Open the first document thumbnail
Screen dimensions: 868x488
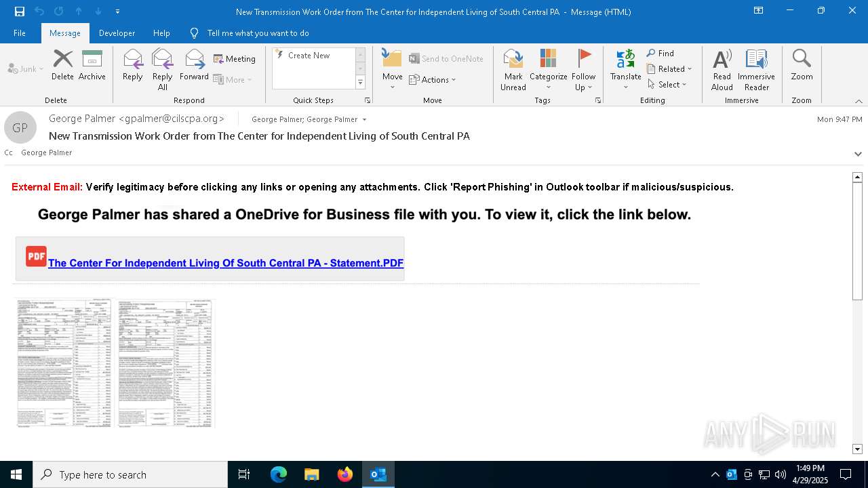[x=64, y=363]
